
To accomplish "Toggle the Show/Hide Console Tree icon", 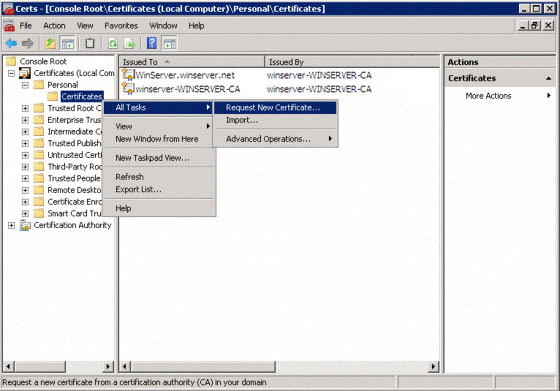I will click(x=68, y=44).
